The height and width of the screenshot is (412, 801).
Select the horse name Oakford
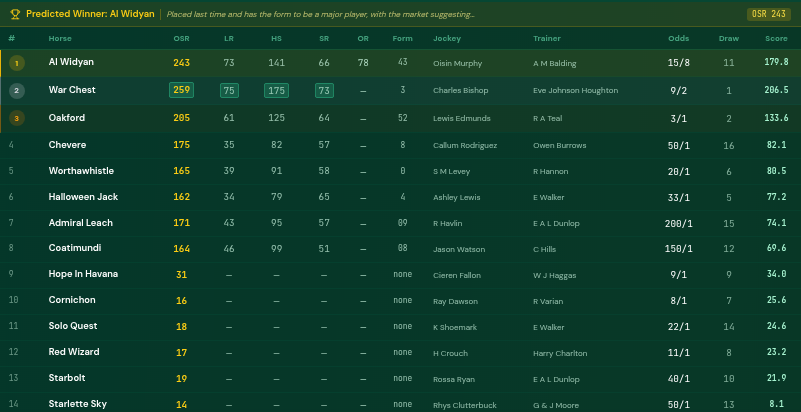[x=67, y=117]
